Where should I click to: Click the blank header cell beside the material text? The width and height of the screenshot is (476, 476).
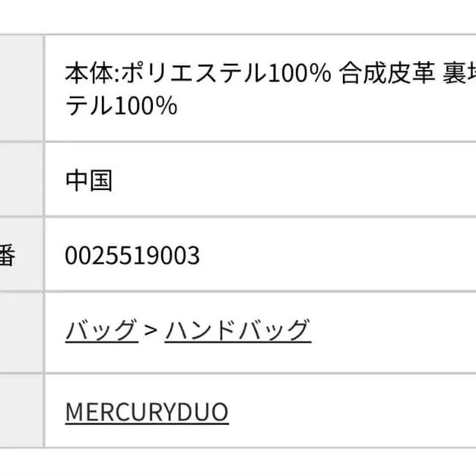tap(21, 89)
